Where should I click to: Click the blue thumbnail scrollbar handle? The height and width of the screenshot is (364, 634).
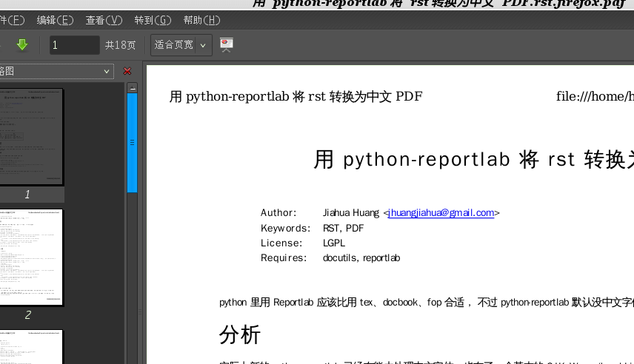tap(133, 142)
